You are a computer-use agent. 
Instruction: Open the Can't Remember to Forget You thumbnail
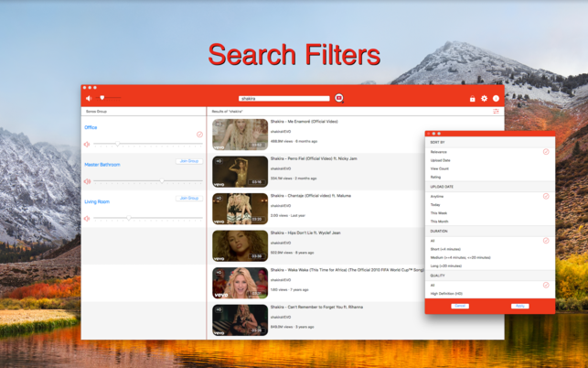[240, 320]
